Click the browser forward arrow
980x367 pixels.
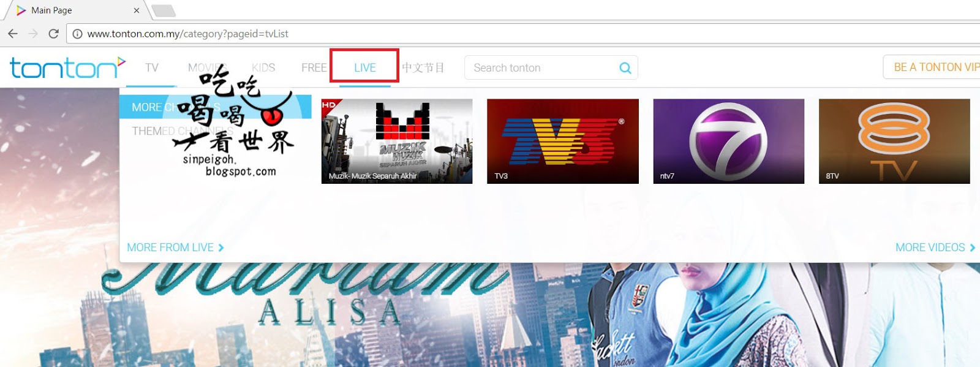click(x=33, y=34)
